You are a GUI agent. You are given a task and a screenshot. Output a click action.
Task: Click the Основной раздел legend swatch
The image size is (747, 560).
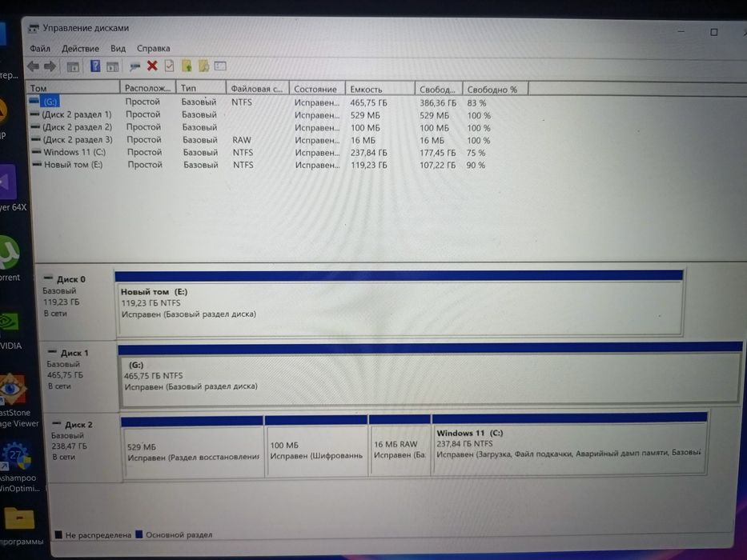(x=139, y=534)
